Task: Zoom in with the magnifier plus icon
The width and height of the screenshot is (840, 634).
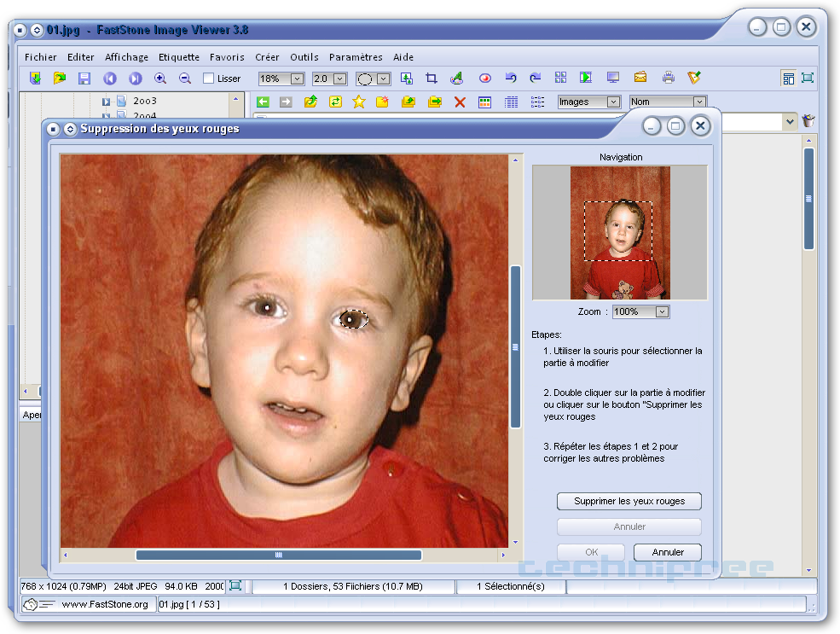Action: (159, 79)
